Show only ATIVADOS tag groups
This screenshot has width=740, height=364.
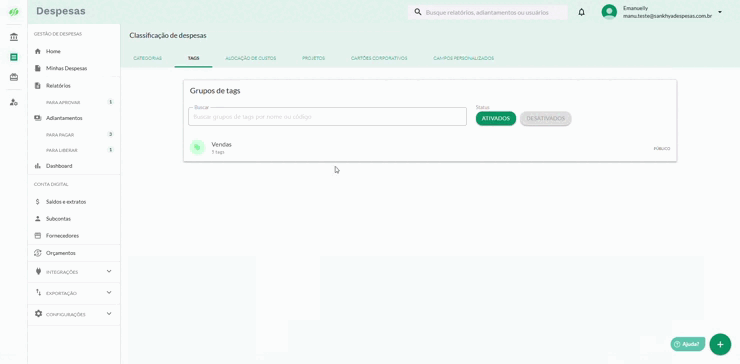point(496,119)
